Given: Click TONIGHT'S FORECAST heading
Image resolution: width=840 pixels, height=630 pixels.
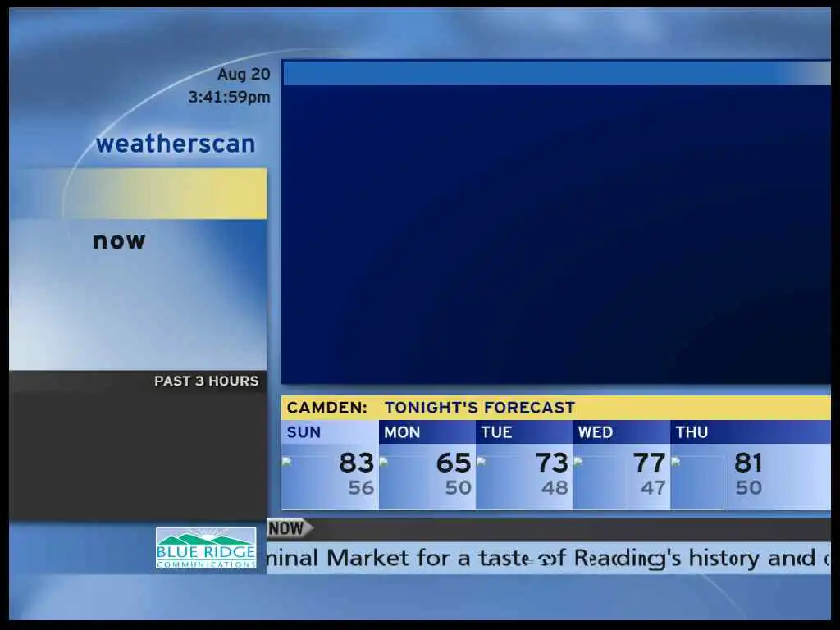Looking at the screenshot, I should pyautogui.click(x=480, y=408).
